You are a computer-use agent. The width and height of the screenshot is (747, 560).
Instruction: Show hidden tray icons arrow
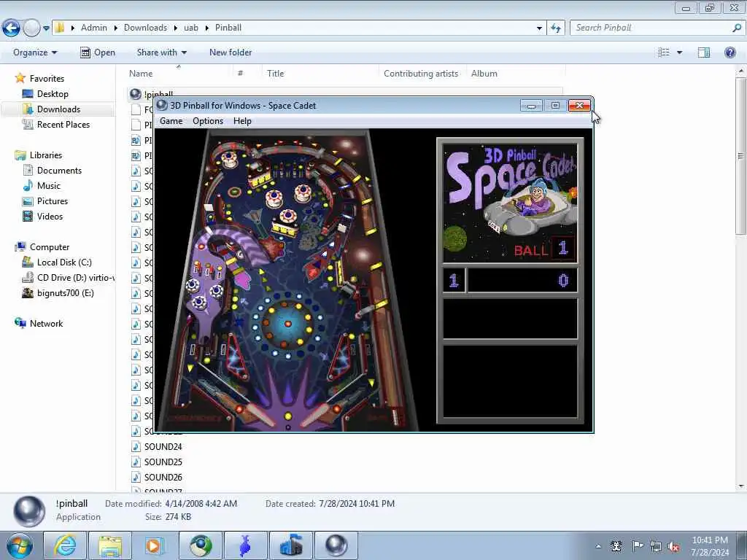(598, 546)
